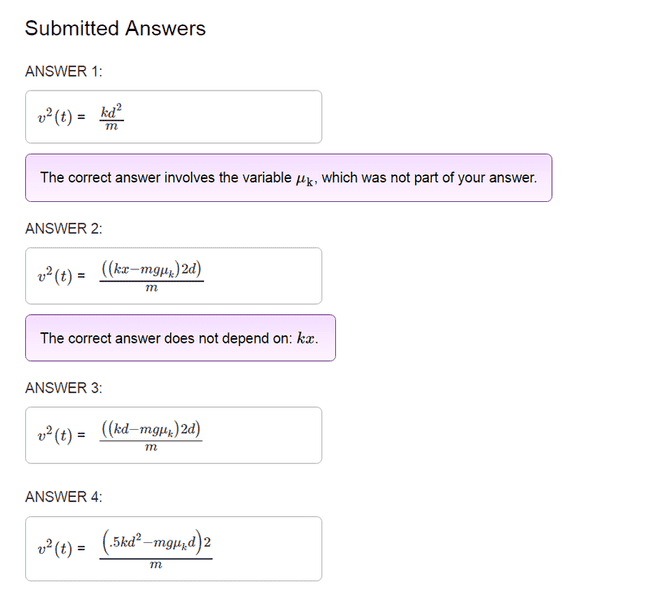Click the ANSWER 1 label
The image size is (651, 600).
tap(63, 71)
